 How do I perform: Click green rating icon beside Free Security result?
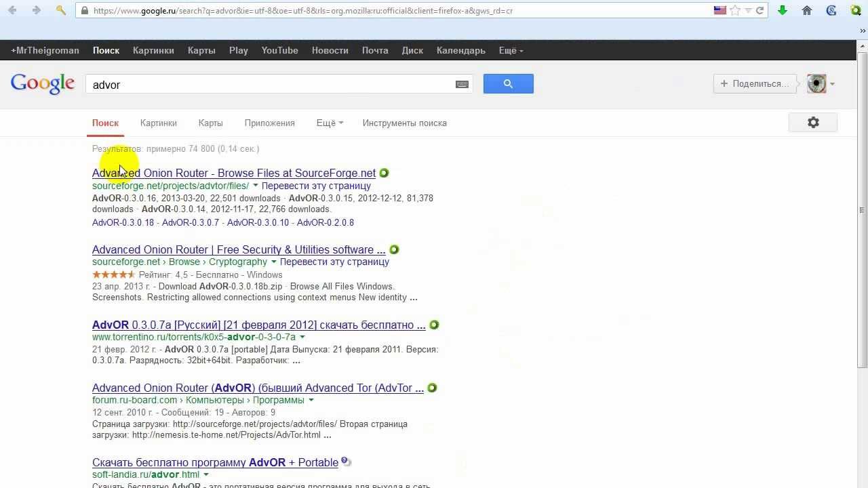tap(394, 249)
